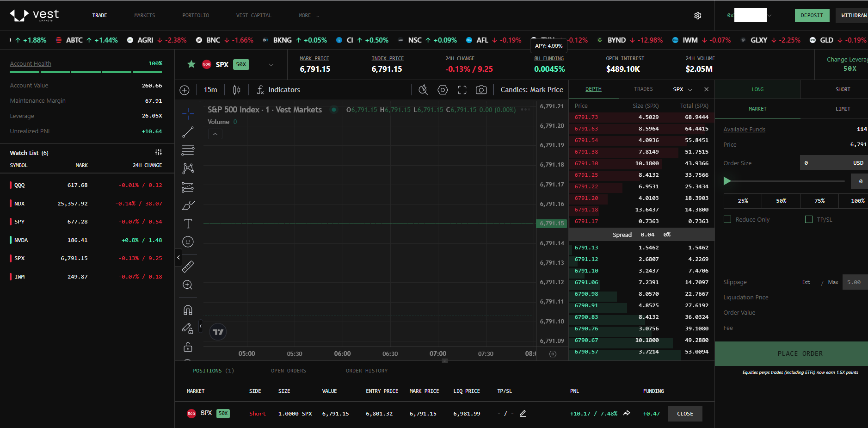This screenshot has width=868, height=428.
Task: Switch order side to LONG
Action: 757,89
